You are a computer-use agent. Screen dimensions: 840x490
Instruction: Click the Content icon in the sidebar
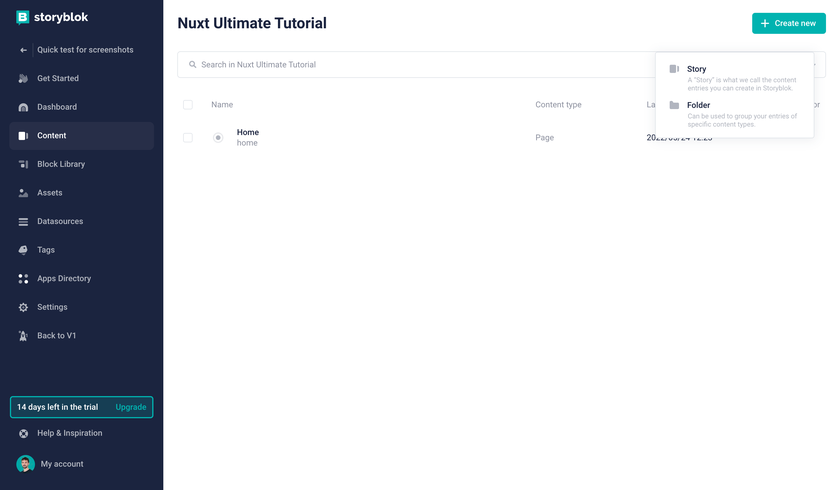23,135
